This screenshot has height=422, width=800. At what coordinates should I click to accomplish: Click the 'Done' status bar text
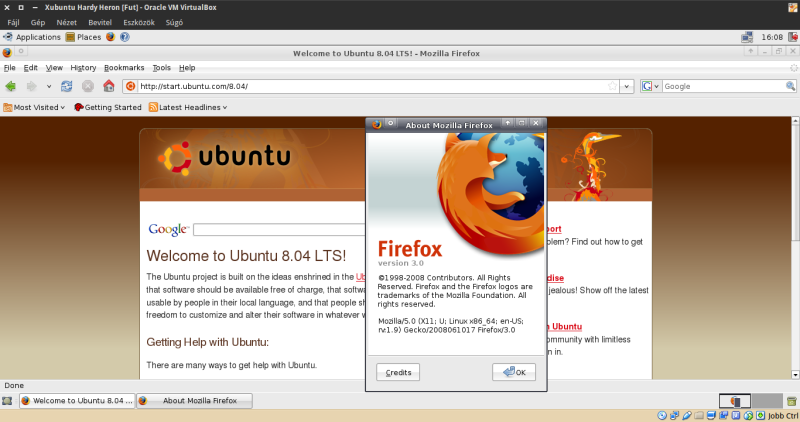pos(14,385)
